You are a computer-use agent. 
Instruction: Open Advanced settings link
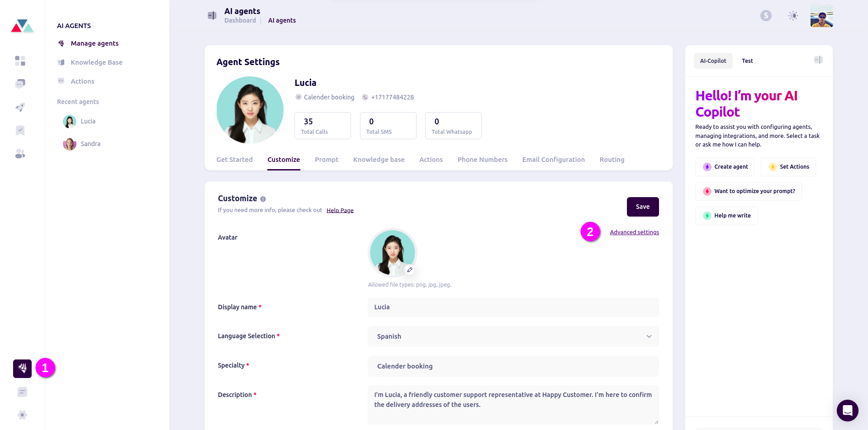634,232
